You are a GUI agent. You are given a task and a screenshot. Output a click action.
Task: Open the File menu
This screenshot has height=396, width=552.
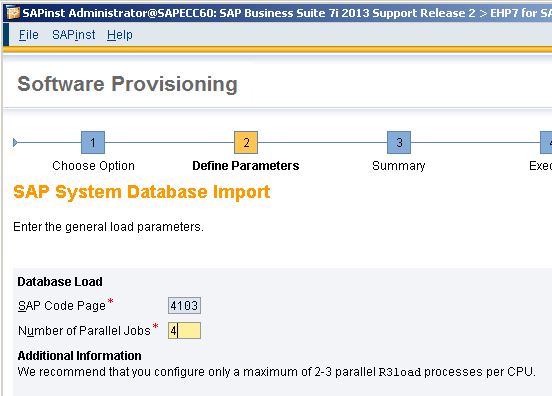(x=29, y=35)
